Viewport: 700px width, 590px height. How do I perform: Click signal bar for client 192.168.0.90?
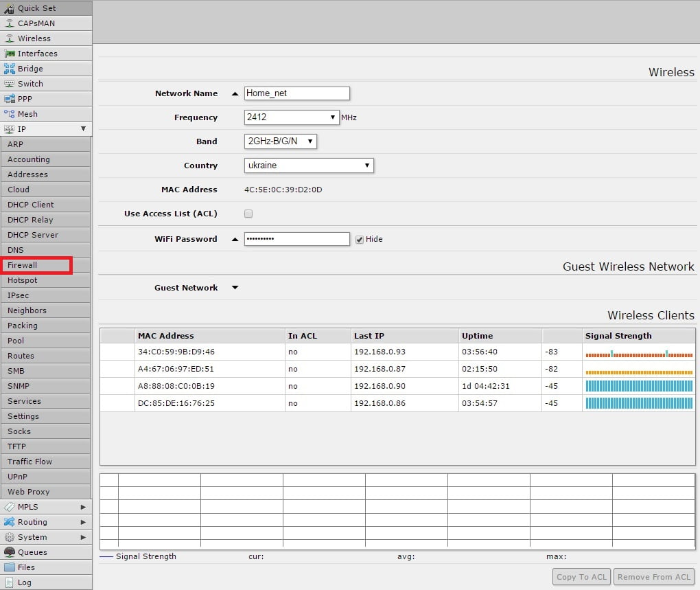(639, 386)
